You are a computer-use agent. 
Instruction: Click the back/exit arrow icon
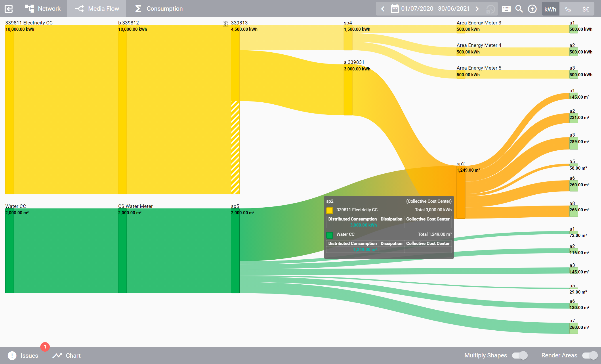click(x=9, y=9)
